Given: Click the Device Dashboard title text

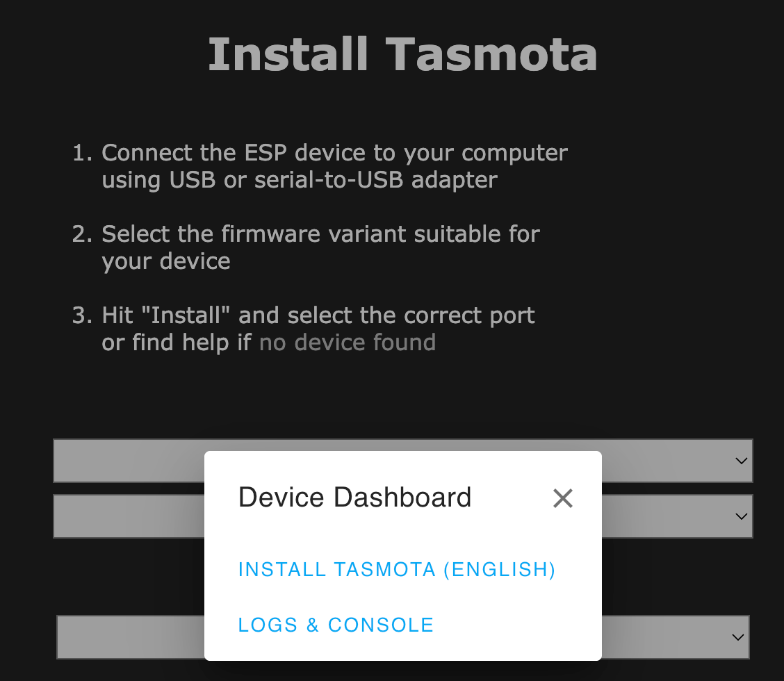Looking at the screenshot, I should pos(354,497).
